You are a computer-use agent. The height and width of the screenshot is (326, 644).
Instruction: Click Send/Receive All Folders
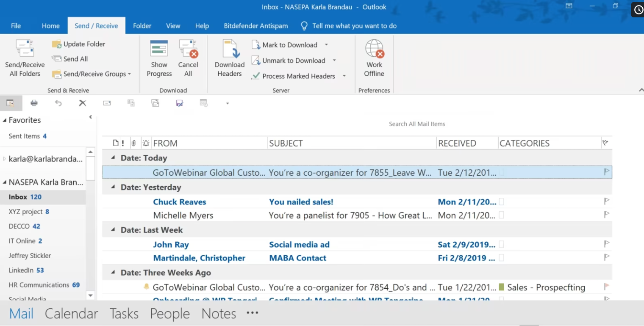pyautogui.click(x=24, y=58)
